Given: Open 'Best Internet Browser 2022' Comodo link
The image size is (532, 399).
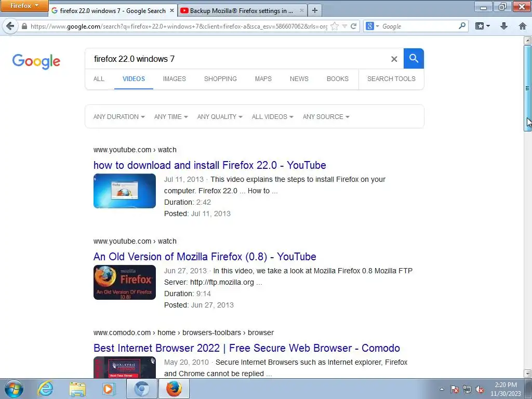Looking at the screenshot, I should [247, 348].
